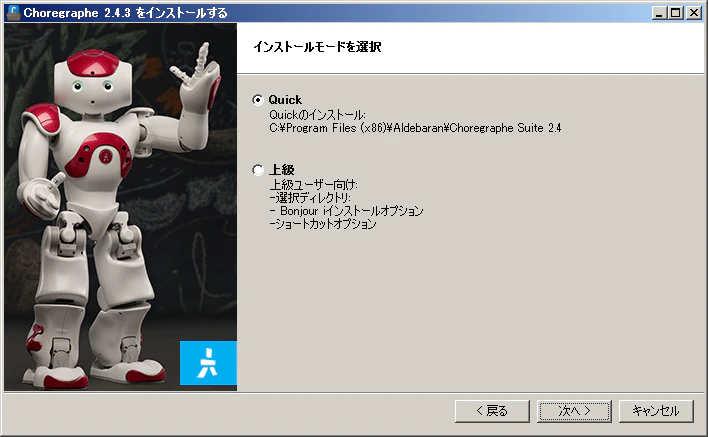Maximize the Choregraphe installer window
Image resolution: width=708 pixels, height=437 pixels.
click(x=676, y=13)
